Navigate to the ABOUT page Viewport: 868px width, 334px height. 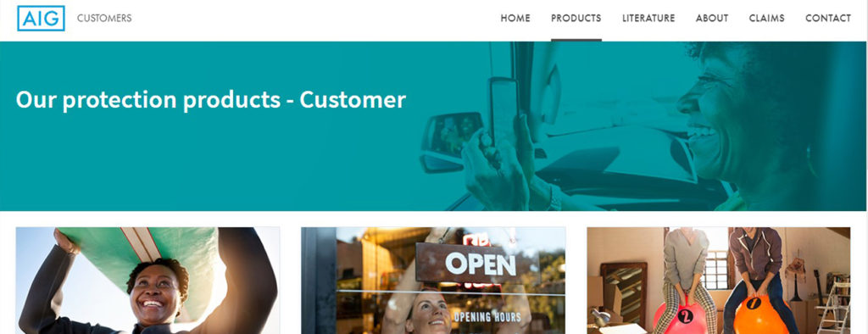(x=712, y=19)
